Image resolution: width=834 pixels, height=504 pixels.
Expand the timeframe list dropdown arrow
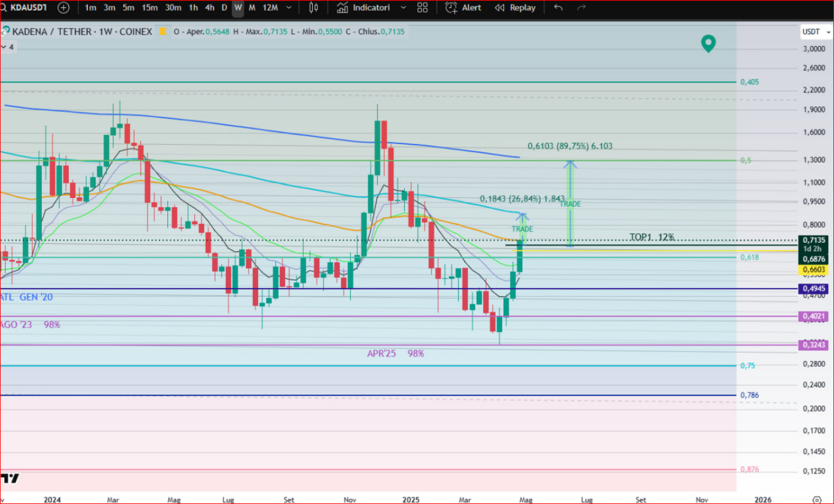289,8
